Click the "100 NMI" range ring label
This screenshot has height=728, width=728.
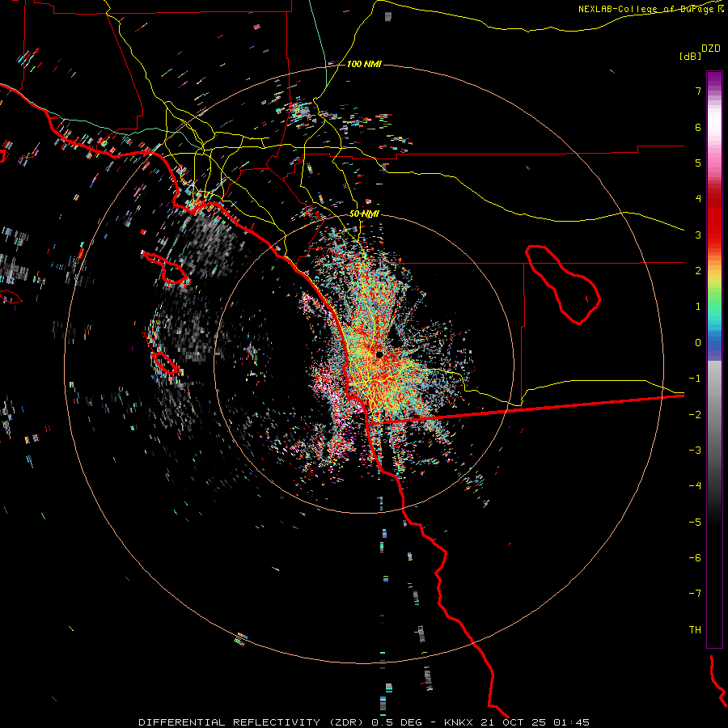pyautogui.click(x=364, y=64)
